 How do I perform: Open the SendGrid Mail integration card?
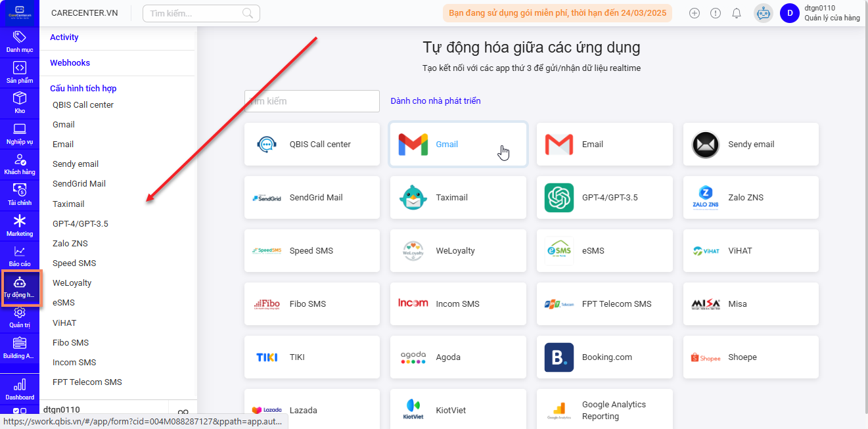click(x=312, y=198)
